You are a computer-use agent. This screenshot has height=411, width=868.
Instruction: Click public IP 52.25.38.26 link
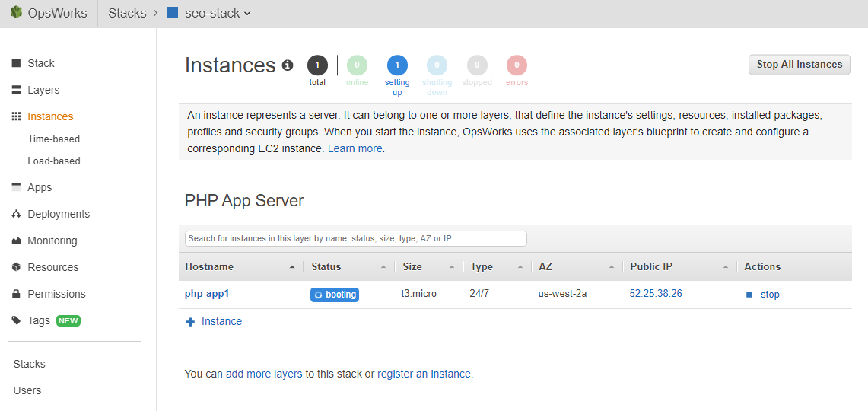pos(656,294)
